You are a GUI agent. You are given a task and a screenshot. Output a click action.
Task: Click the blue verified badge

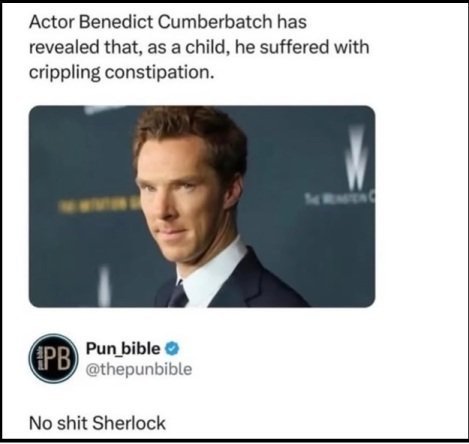(x=172, y=349)
